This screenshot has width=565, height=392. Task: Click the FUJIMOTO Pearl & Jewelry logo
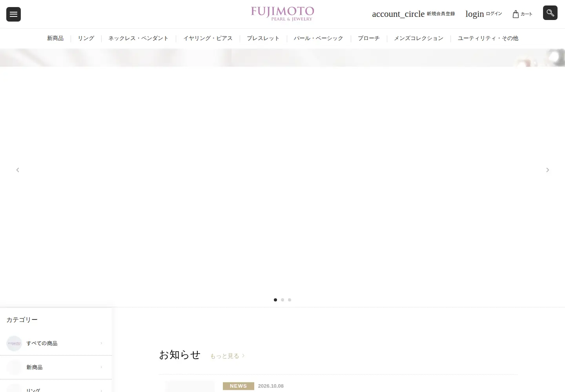(x=282, y=14)
